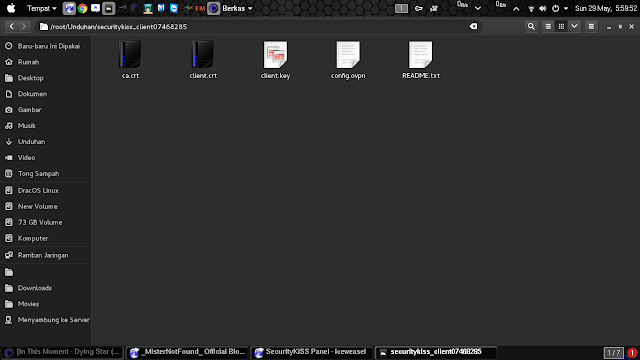
Task: Open Tong Sampah trash
Action: (45, 173)
